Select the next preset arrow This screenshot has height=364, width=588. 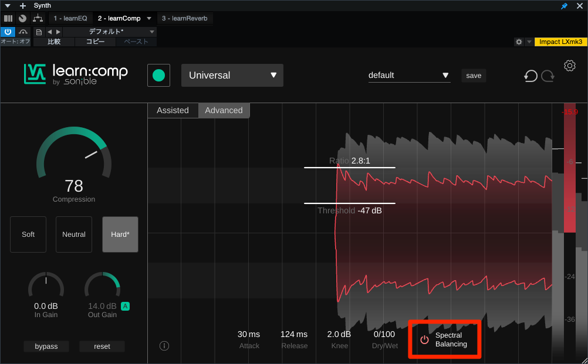(58, 32)
